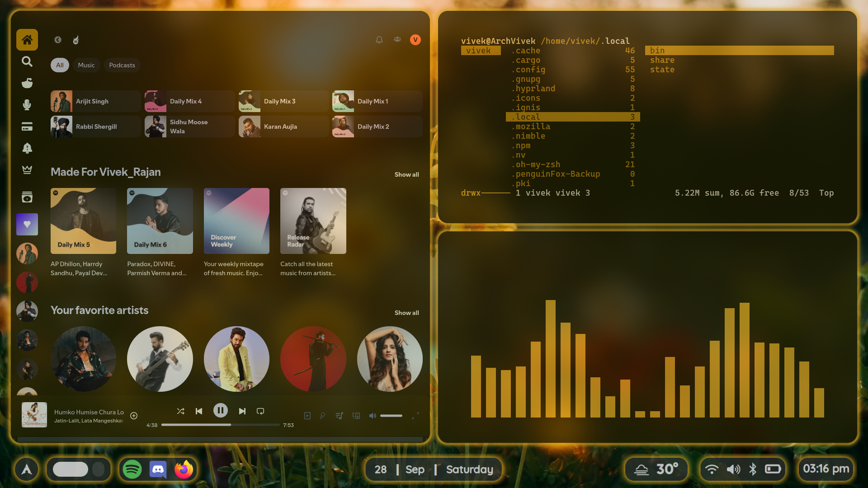Click the Humko Humise Chura Lo album art

34,415
